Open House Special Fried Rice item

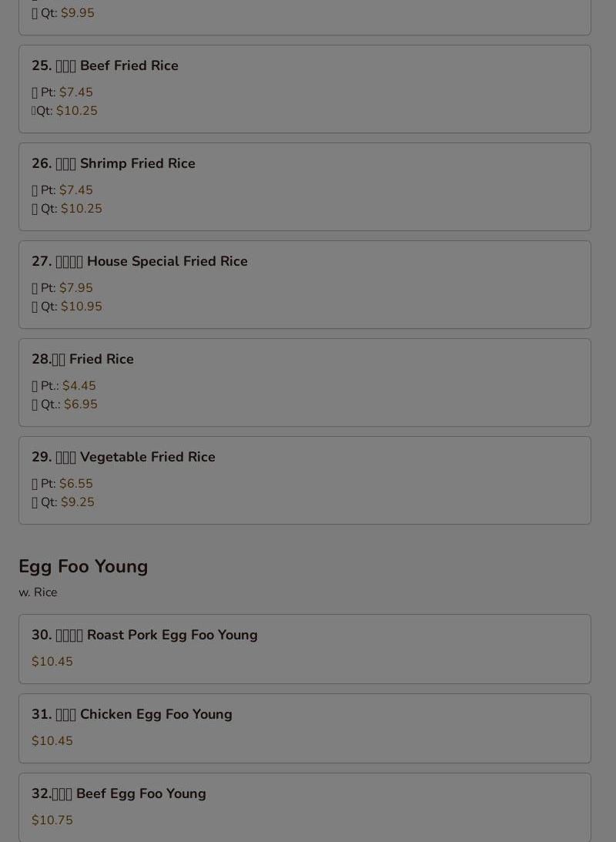click(305, 284)
